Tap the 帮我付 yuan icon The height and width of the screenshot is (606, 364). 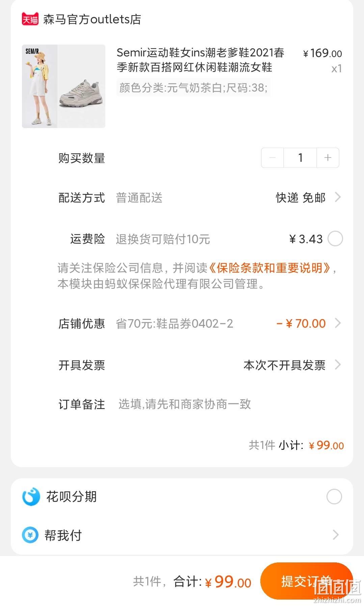pos(30,535)
